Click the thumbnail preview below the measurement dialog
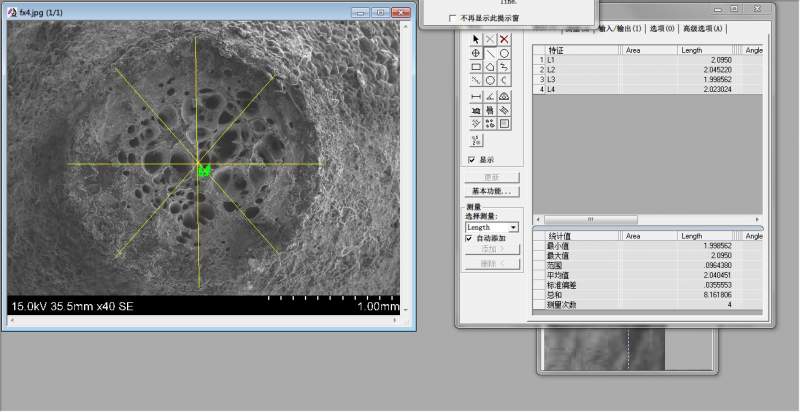Screen dimensions: 800x412 pos(604,349)
